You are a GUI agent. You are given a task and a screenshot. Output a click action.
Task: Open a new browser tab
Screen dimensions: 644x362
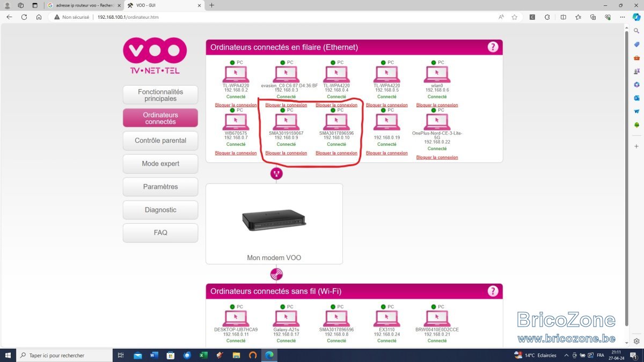tap(211, 5)
